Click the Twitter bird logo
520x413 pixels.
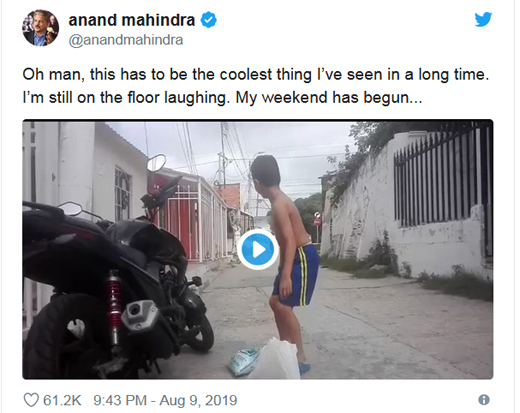(x=483, y=20)
